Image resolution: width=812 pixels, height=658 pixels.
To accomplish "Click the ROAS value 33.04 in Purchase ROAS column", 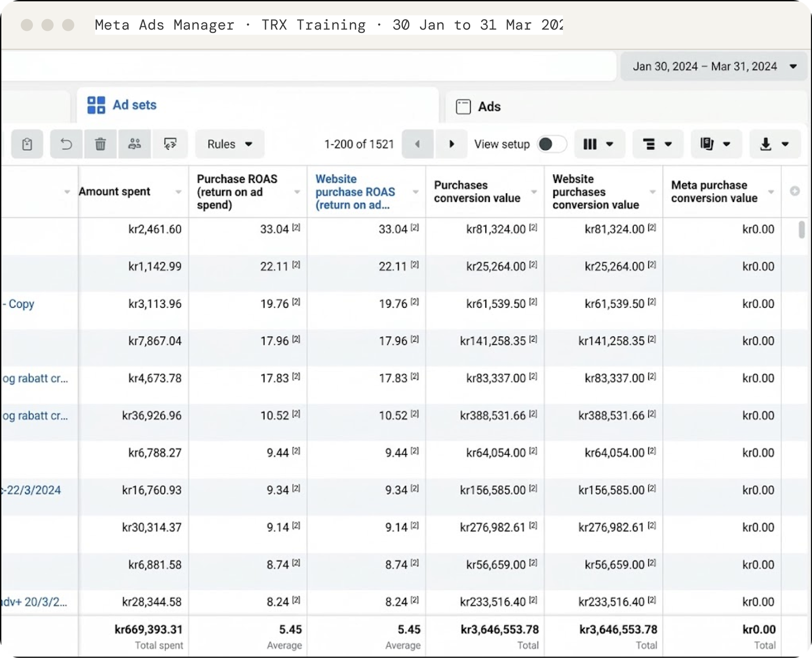I will [x=275, y=229].
